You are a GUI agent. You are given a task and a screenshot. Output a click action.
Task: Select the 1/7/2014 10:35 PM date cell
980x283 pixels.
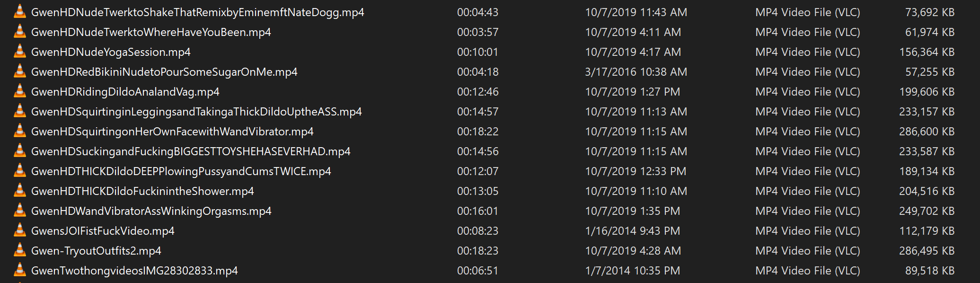click(x=633, y=271)
